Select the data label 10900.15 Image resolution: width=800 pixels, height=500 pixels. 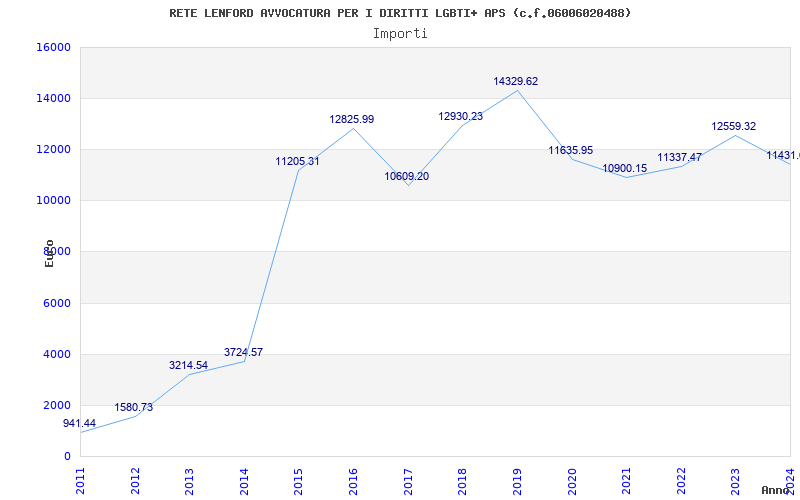point(624,168)
